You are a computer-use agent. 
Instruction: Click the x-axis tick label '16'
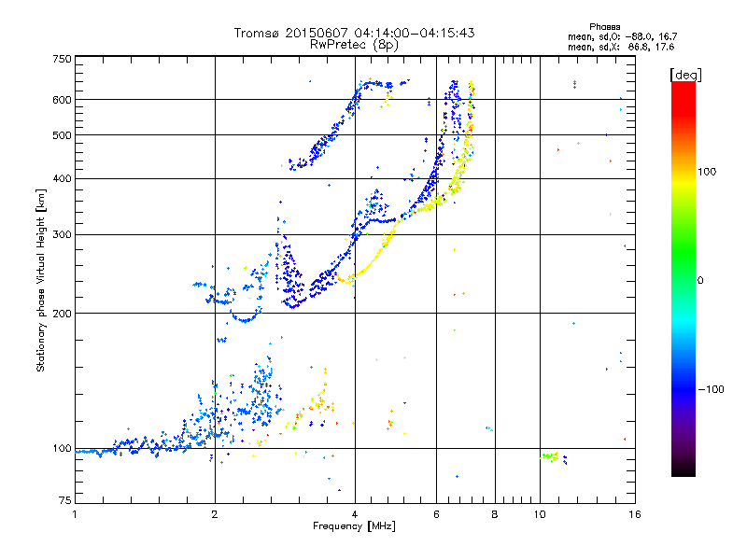(635, 514)
